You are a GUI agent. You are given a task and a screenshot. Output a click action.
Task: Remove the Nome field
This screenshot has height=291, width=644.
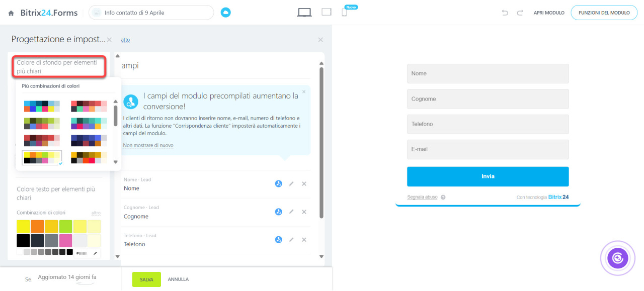304,184
